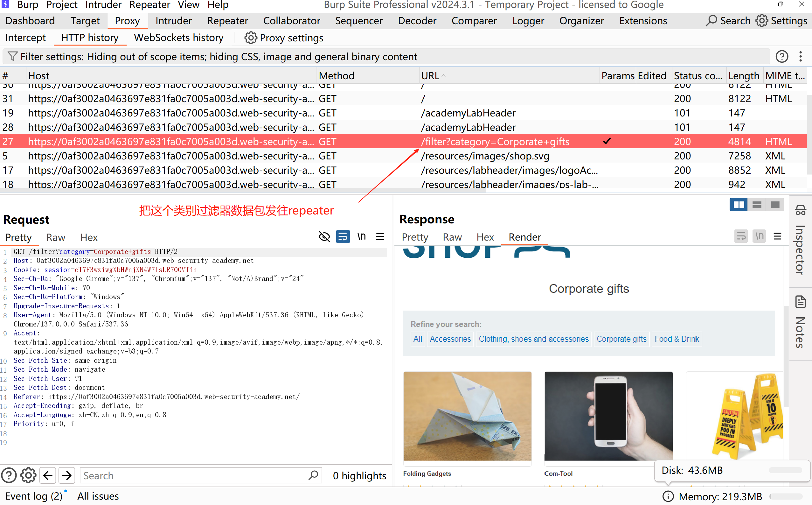This screenshot has height=505, width=812.
Task: Click request search settings gear icon
Action: [x=28, y=475]
